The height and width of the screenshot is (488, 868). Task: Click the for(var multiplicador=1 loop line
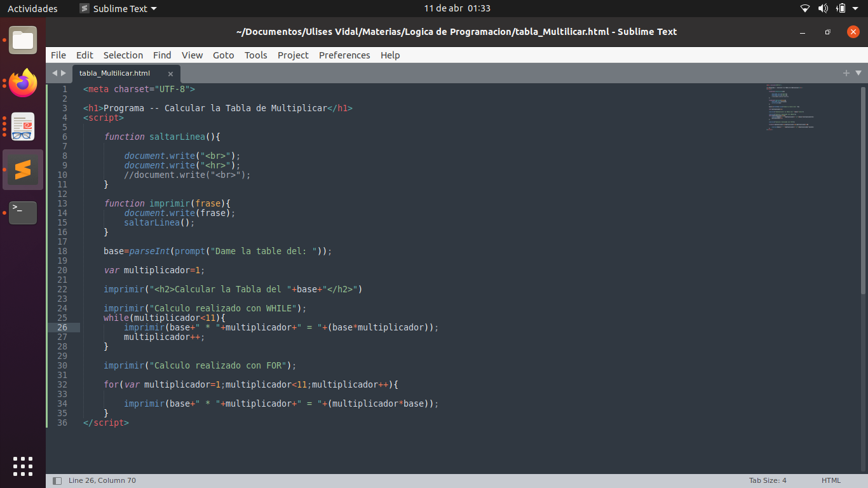251,384
